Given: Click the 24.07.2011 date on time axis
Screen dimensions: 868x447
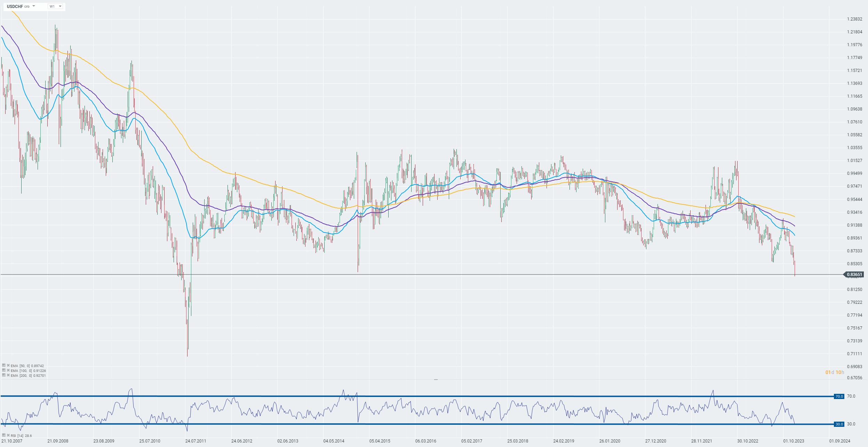Looking at the screenshot, I should pyautogui.click(x=196, y=441).
